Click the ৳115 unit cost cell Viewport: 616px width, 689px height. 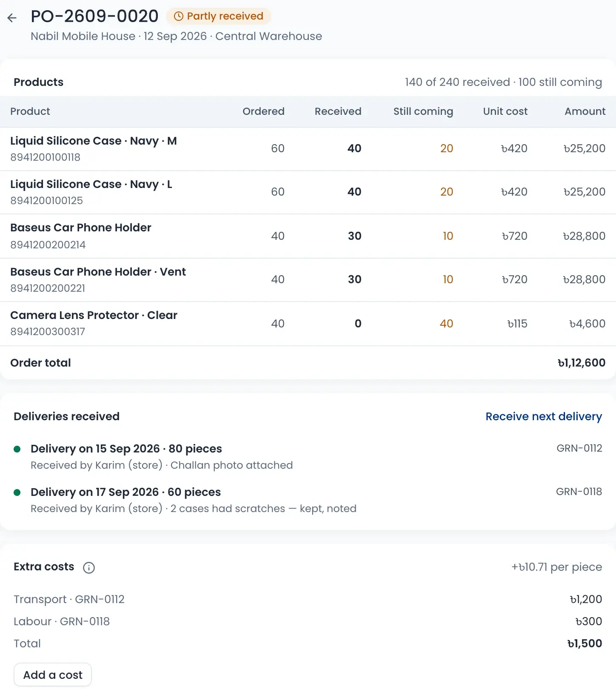(x=517, y=324)
